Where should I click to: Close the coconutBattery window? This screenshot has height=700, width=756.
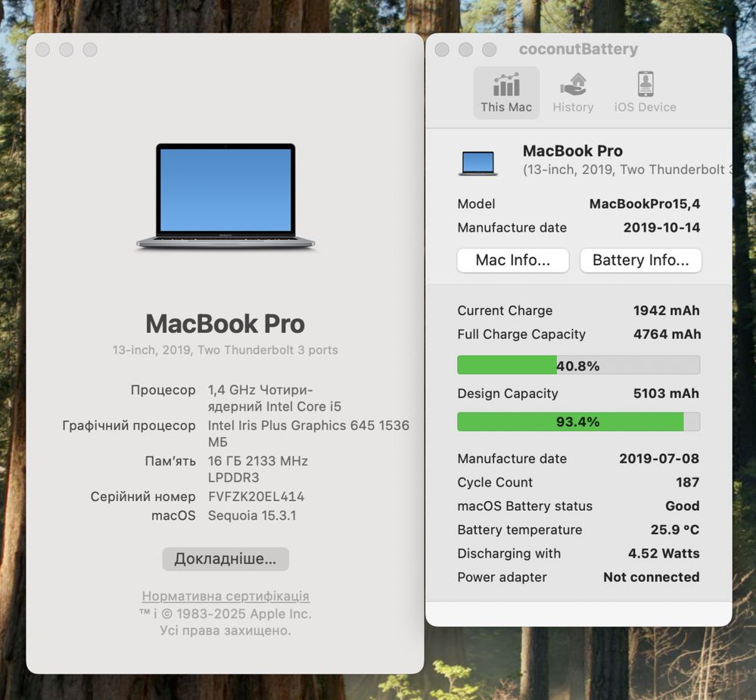point(442,50)
